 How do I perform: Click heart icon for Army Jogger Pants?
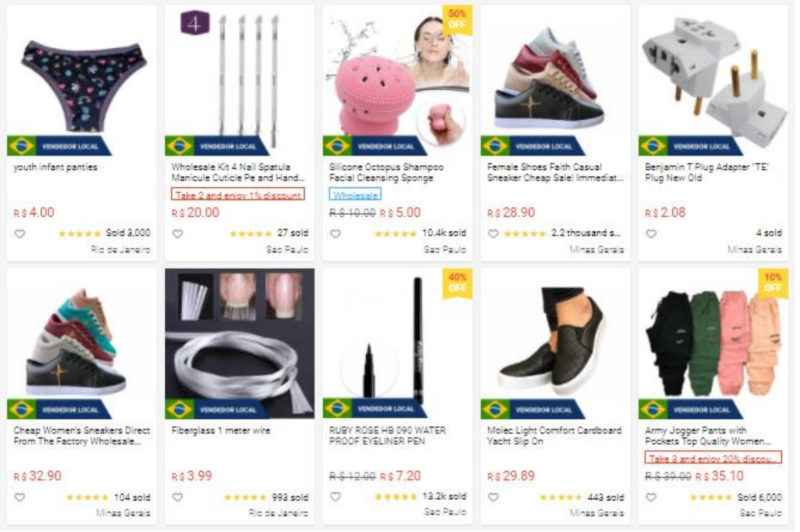651,497
